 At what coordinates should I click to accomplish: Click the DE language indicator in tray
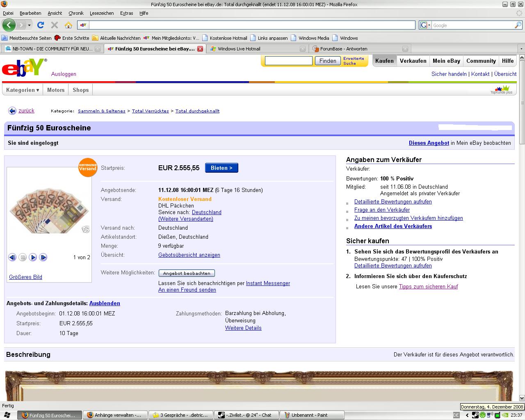pos(456,415)
